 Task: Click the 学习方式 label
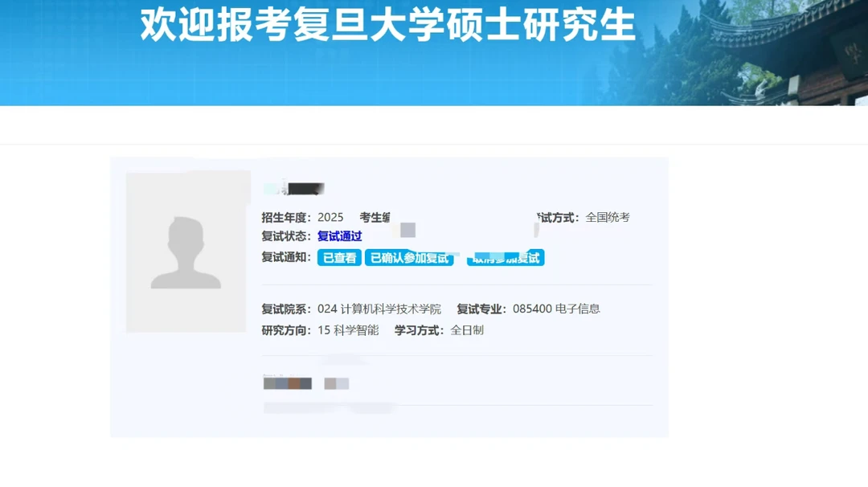pyautogui.click(x=419, y=330)
